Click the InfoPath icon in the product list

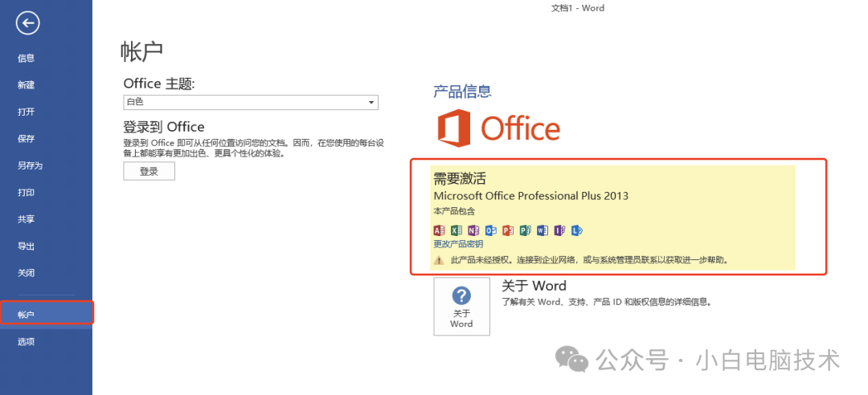(559, 230)
